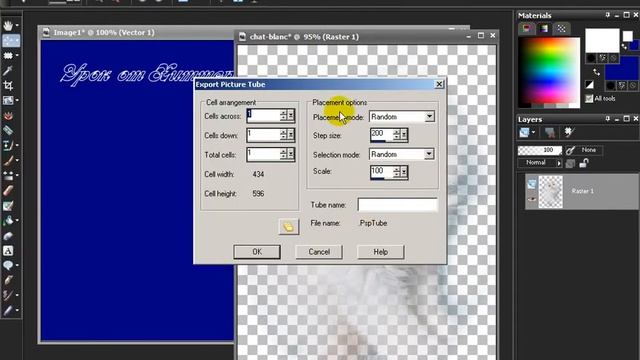The image size is (640, 360).
Task: Click layer opacity slider showing 100
Action: pyautogui.click(x=540, y=150)
